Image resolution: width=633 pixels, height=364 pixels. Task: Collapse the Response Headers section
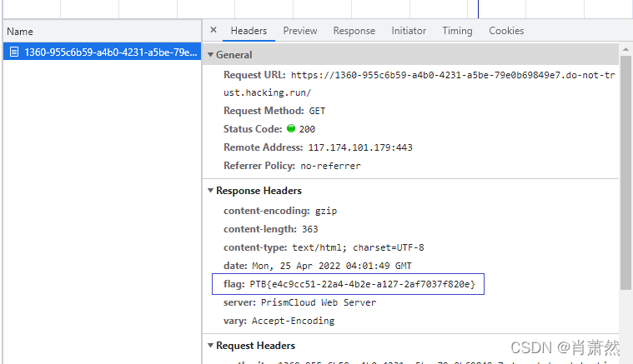(210, 191)
